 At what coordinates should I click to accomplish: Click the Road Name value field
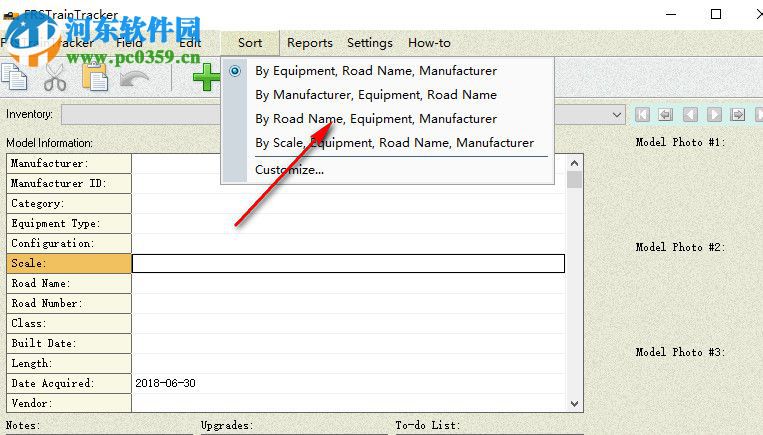[x=348, y=283]
